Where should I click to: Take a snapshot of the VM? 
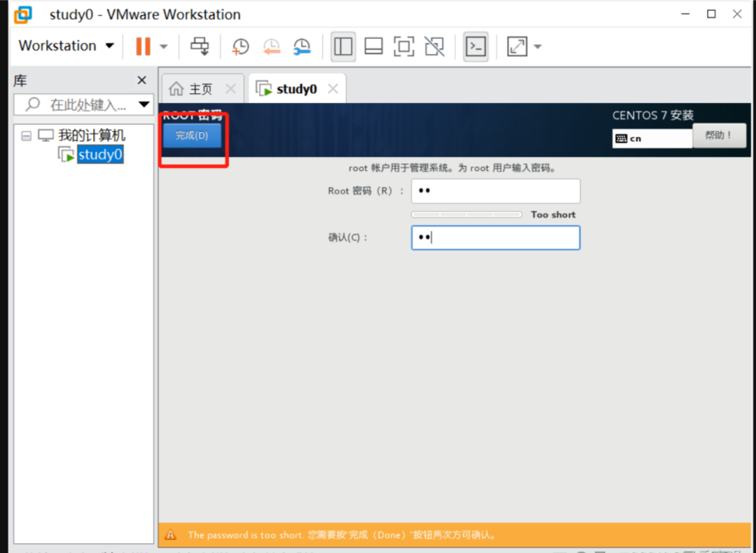pos(240,47)
